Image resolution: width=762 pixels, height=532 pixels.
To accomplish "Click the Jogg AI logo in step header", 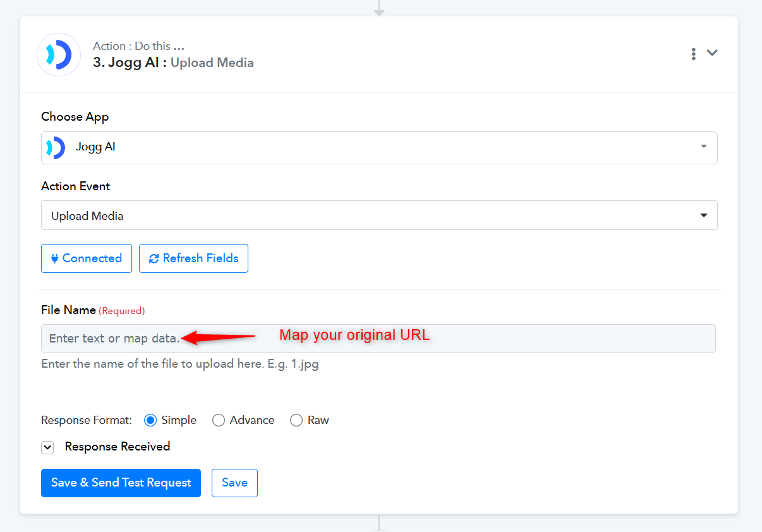I will (x=59, y=55).
